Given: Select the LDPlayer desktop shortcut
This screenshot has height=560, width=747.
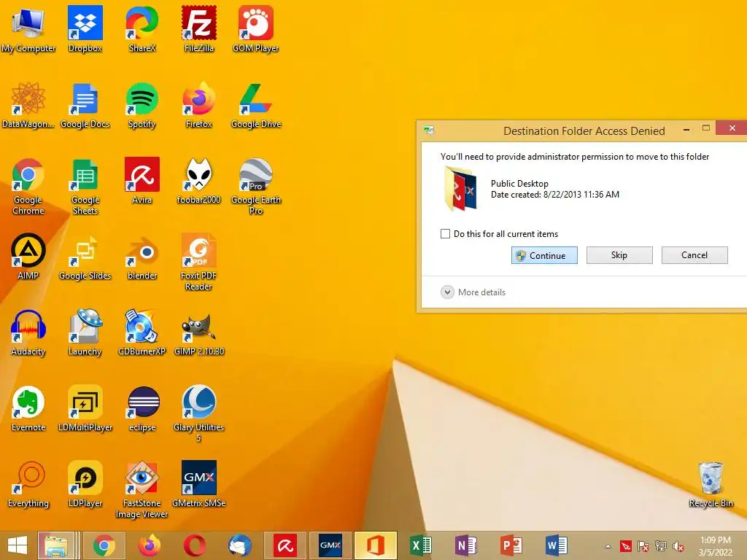Looking at the screenshot, I should 85,485.
